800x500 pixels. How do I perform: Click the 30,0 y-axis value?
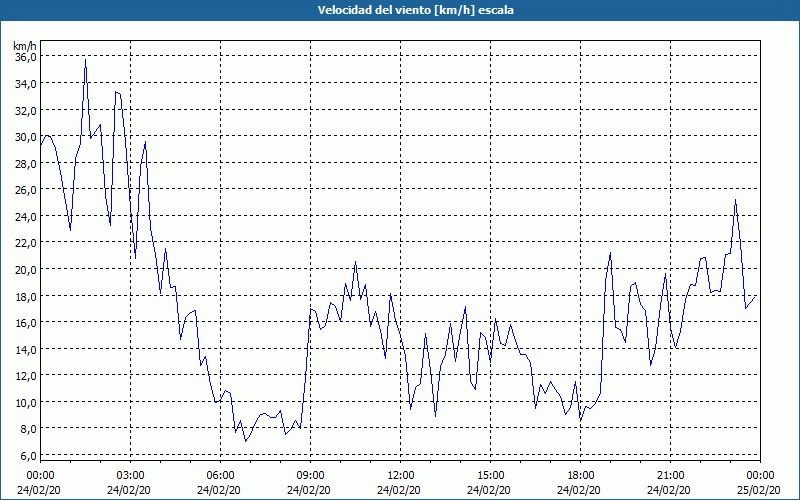[x=26, y=137]
